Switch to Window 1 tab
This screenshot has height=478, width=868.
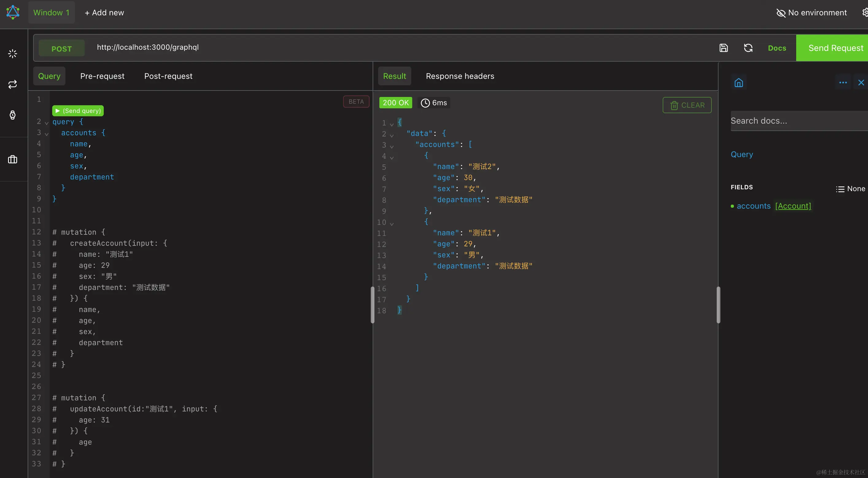51,13
